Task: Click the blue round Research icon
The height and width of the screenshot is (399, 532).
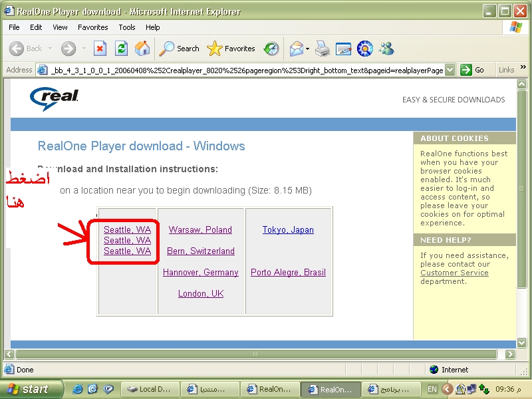Action: [x=364, y=49]
